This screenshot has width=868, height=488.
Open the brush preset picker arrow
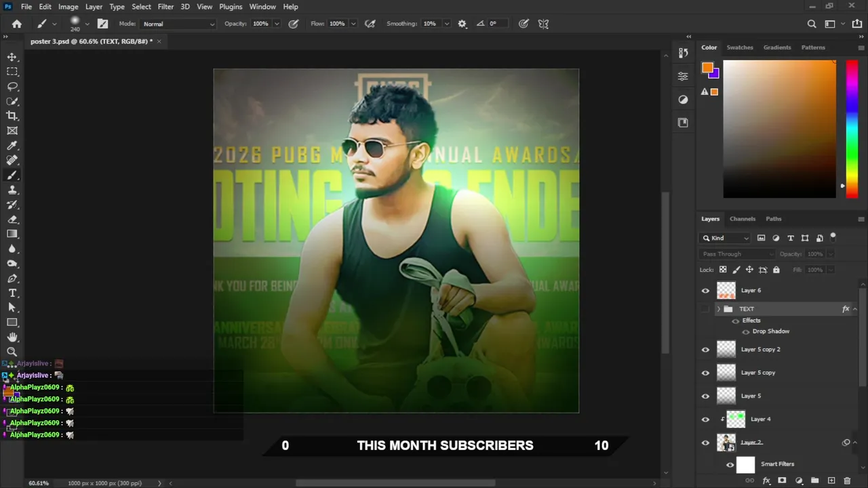[x=87, y=24]
